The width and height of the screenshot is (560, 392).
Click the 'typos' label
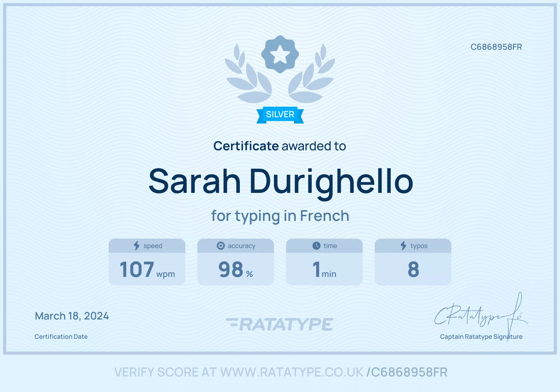(419, 246)
